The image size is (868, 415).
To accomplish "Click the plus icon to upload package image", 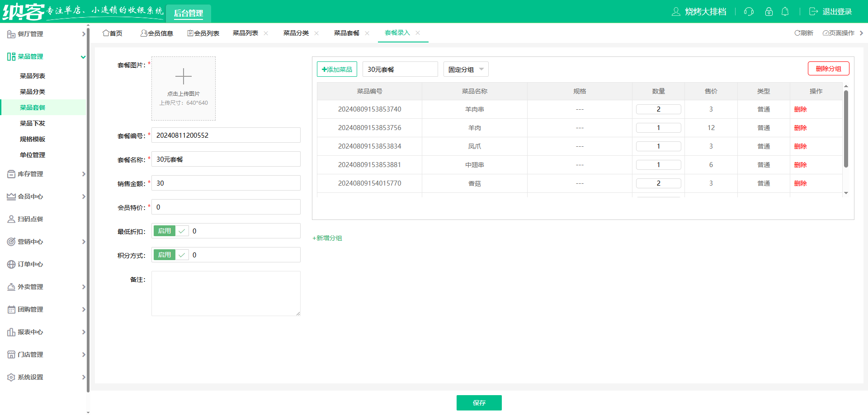I will click(183, 76).
